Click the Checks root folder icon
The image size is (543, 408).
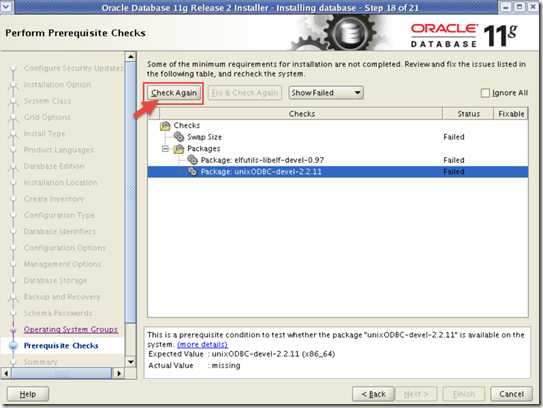pos(165,125)
